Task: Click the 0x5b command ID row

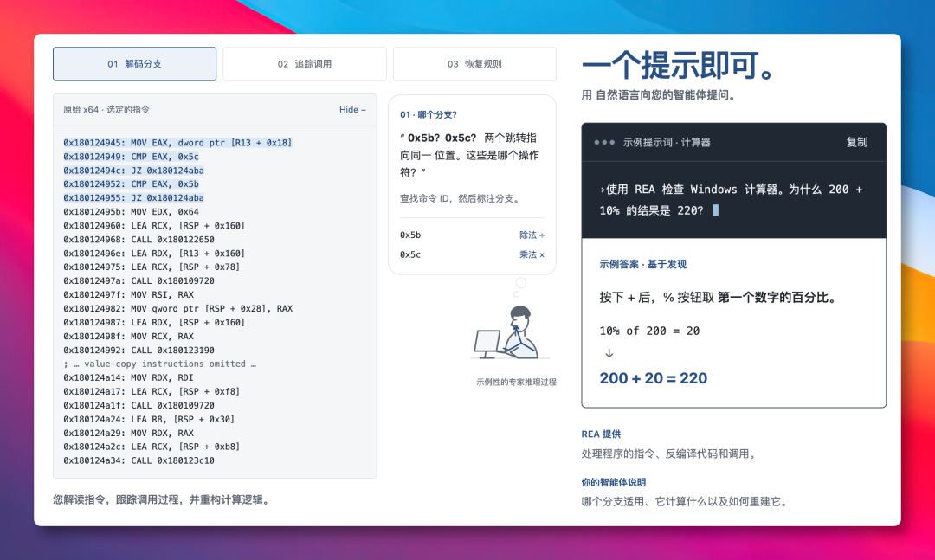Action: click(473, 235)
